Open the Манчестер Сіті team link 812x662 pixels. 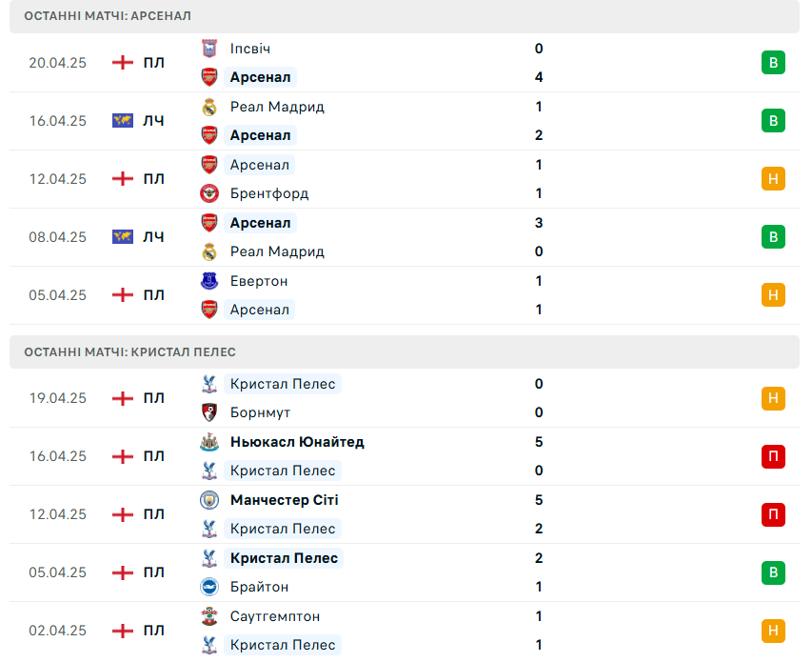tap(285, 500)
